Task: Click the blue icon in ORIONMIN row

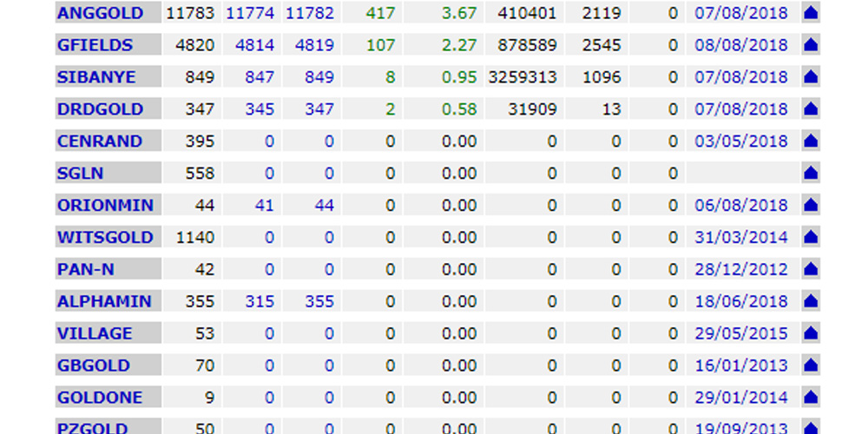Action: click(x=811, y=206)
